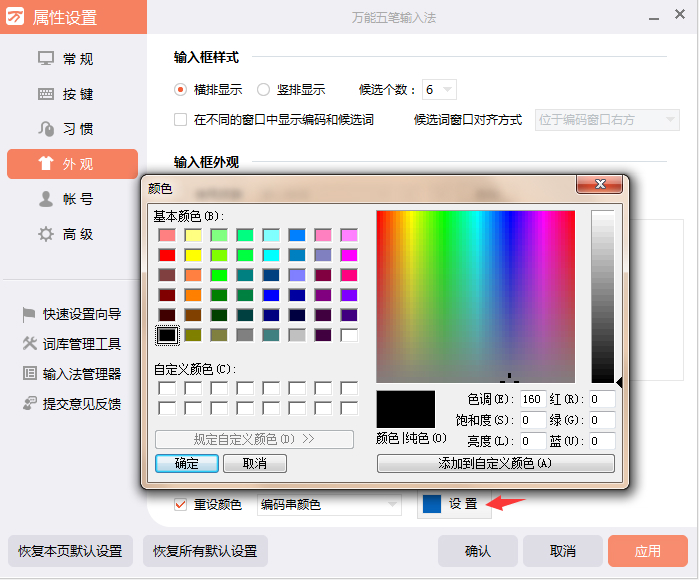Click the 颜色|纯色 black preview box
Screen dimensions: 699x580
click(406, 409)
